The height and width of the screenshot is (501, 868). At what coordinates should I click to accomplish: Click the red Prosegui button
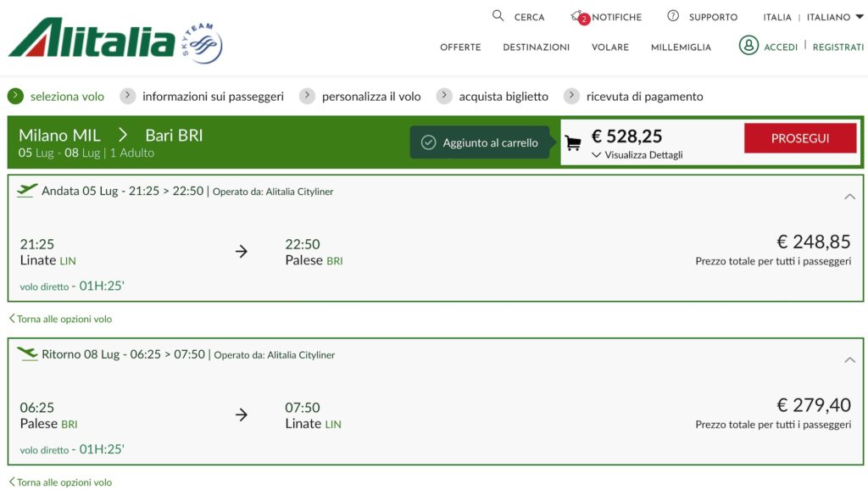click(x=800, y=138)
